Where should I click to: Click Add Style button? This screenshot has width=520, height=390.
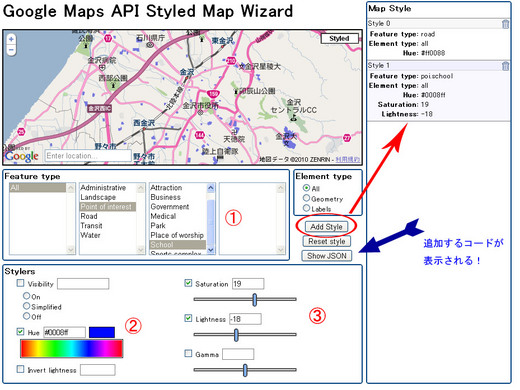click(x=326, y=227)
